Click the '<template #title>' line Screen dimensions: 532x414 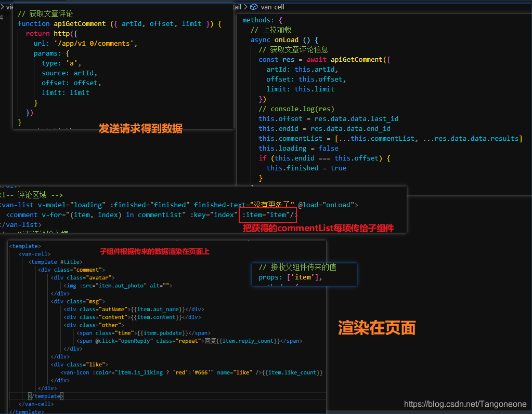55,262
